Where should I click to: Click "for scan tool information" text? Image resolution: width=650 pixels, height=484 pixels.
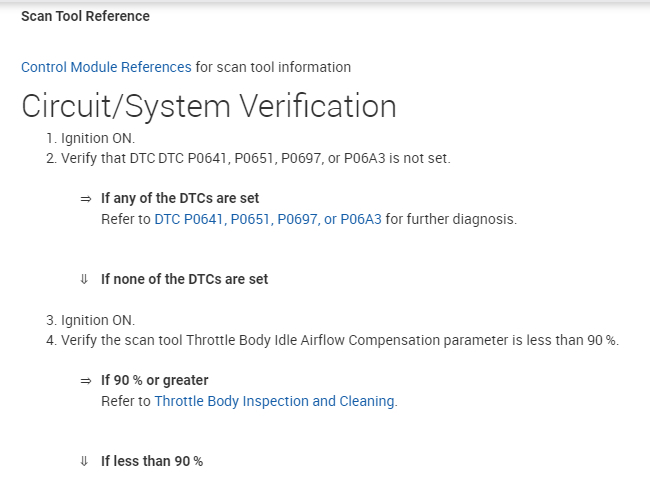273,67
